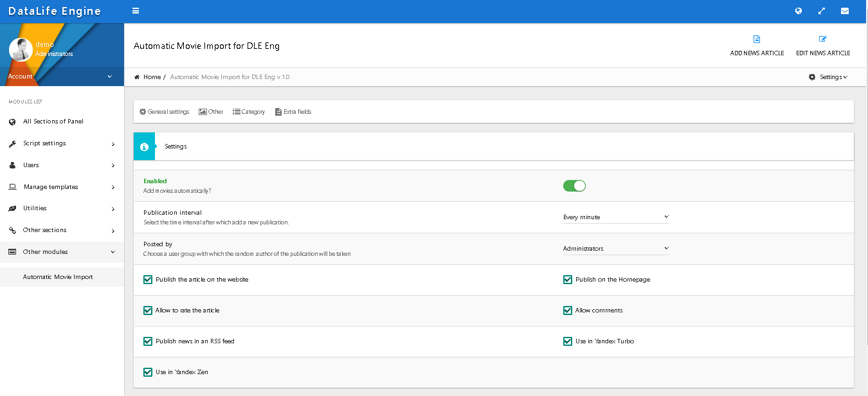868x396 pixels.
Task: Switch to General settings tab
Action: 165,112
